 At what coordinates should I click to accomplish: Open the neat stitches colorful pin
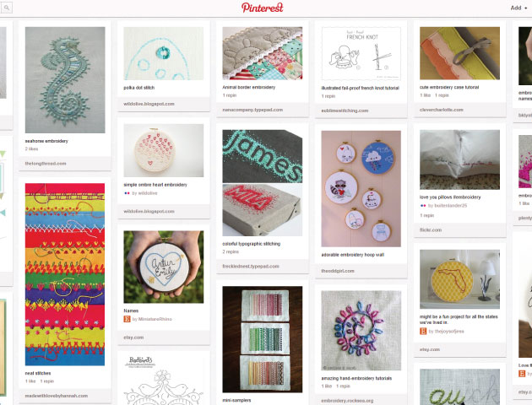coord(65,274)
